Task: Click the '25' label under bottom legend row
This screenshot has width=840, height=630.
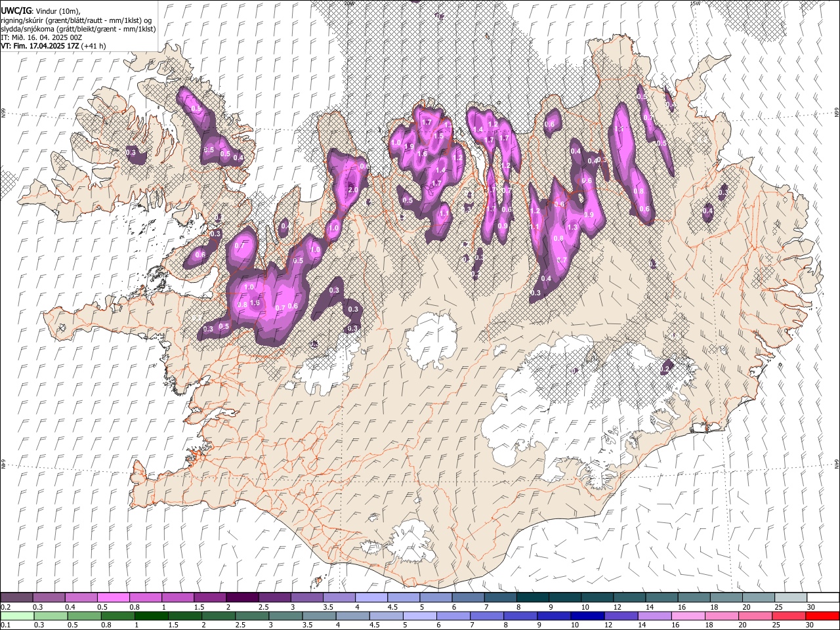Action: click(778, 625)
